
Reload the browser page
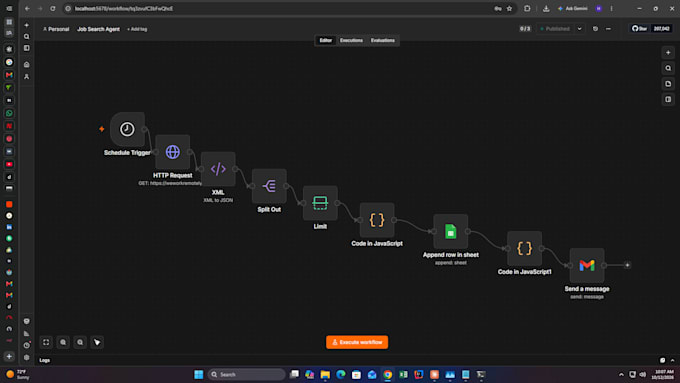click(x=52, y=8)
